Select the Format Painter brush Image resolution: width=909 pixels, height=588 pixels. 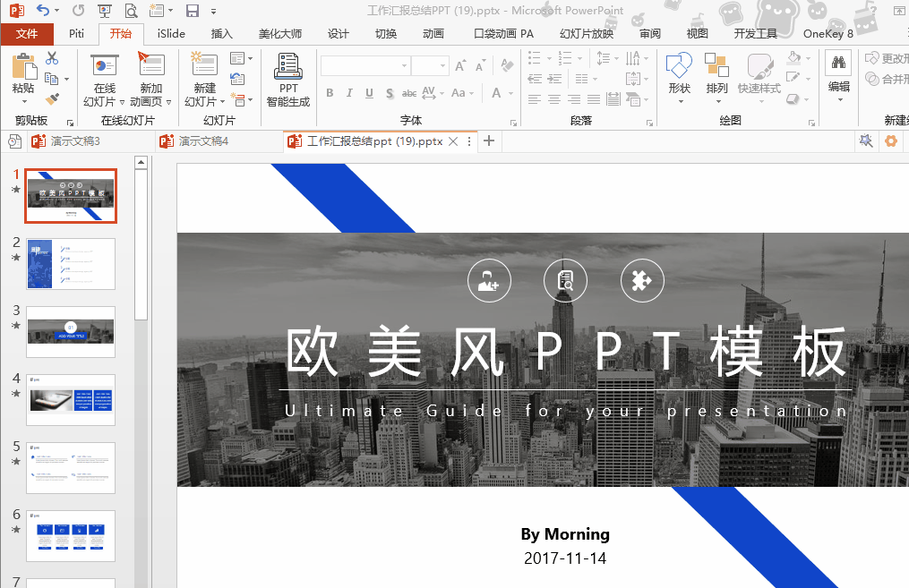pos(52,99)
